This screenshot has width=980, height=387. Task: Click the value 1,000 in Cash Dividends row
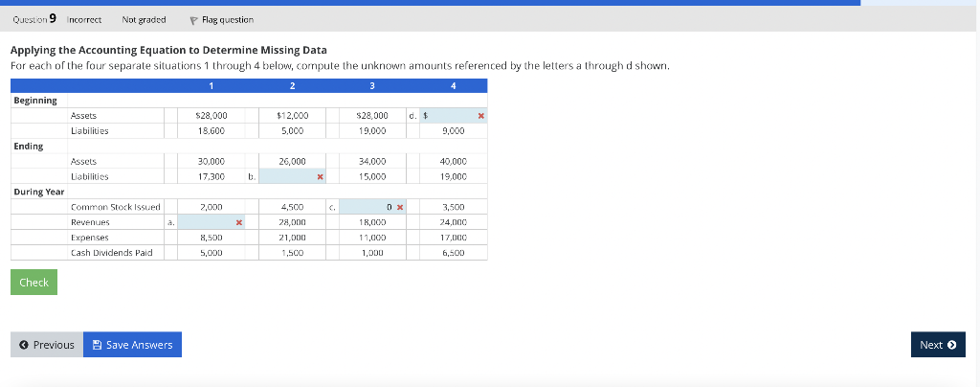(372, 253)
